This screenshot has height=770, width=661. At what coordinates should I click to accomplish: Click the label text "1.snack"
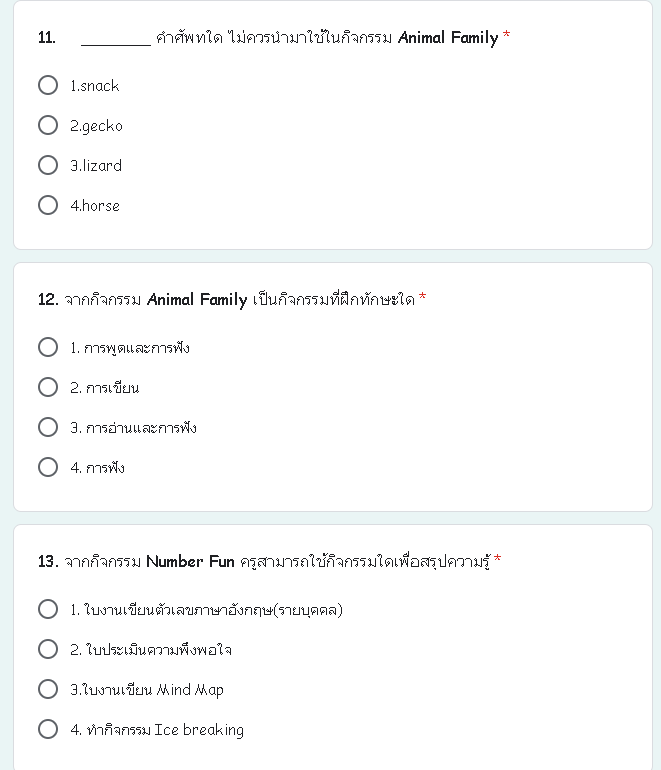(x=95, y=87)
